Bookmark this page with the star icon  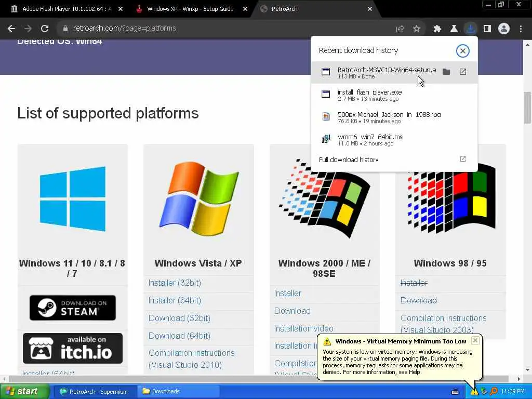pyautogui.click(x=417, y=29)
